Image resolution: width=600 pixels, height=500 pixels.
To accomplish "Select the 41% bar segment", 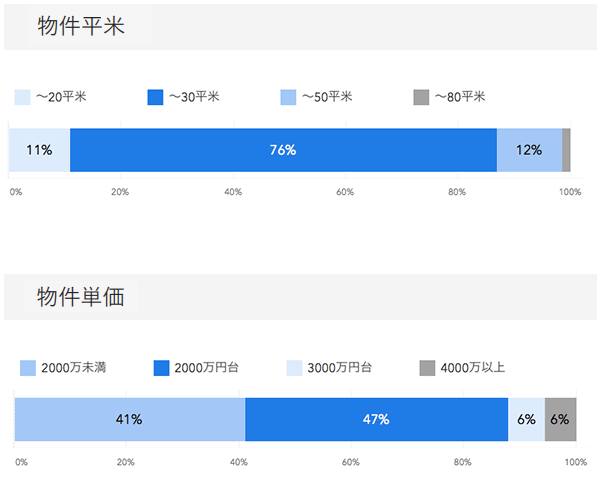I will pos(129,419).
